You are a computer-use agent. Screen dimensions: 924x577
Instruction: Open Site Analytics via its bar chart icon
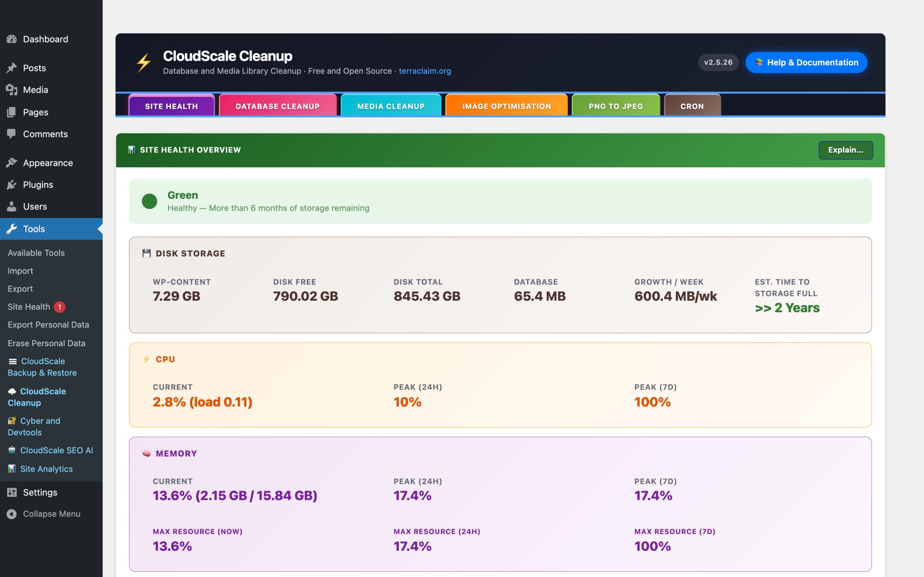tap(13, 468)
